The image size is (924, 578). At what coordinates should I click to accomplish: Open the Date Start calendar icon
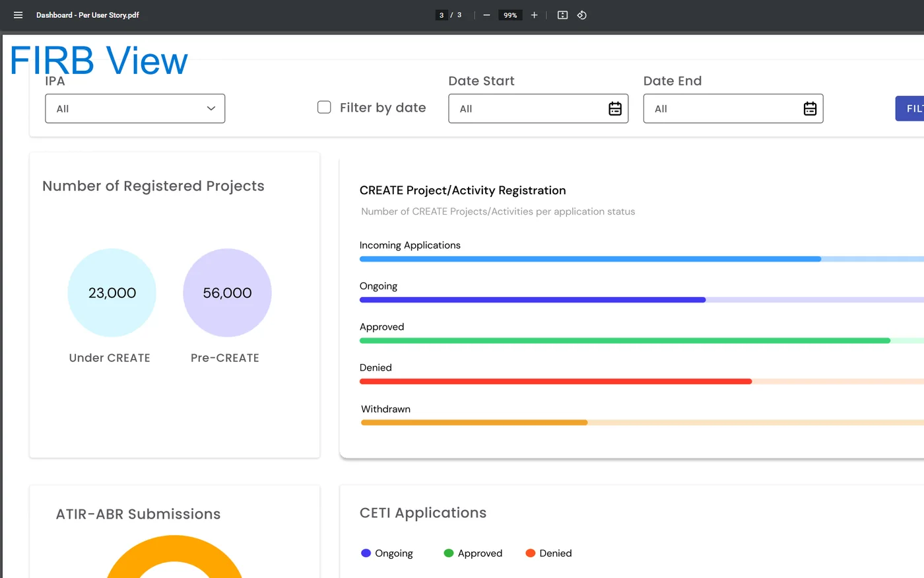pyautogui.click(x=615, y=109)
